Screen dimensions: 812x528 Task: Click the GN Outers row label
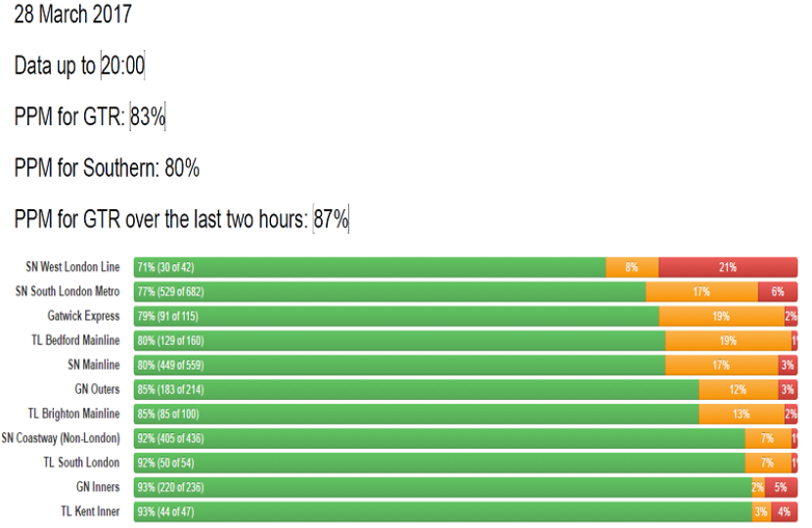(97, 389)
